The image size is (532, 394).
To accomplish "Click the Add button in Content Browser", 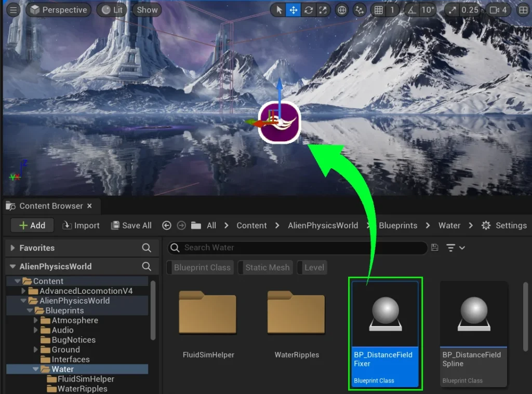I will tap(32, 225).
